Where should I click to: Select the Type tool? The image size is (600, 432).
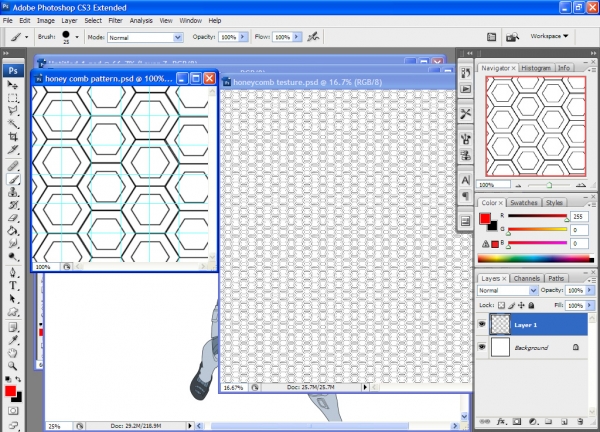coord(13,285)
